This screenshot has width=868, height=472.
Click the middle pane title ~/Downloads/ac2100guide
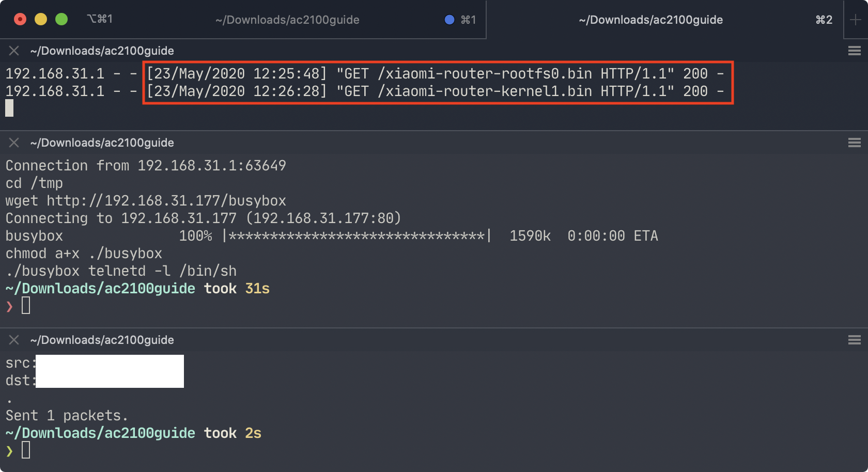(x=102, y=143)
